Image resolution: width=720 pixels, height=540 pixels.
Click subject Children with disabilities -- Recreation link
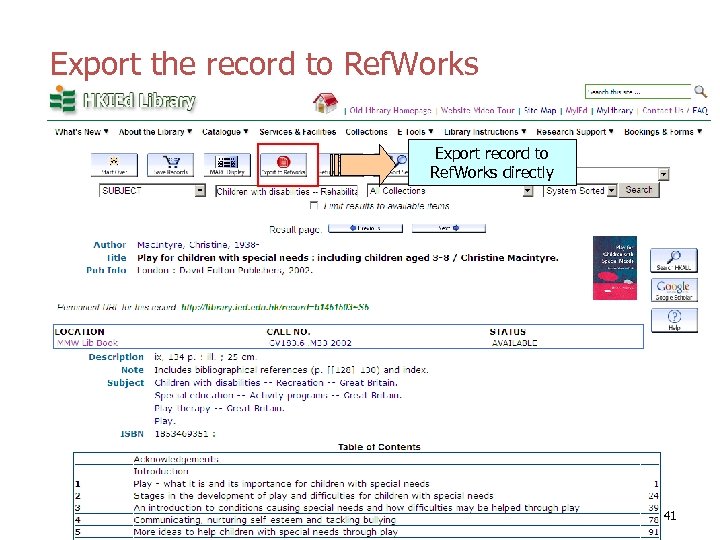point(276,382)
